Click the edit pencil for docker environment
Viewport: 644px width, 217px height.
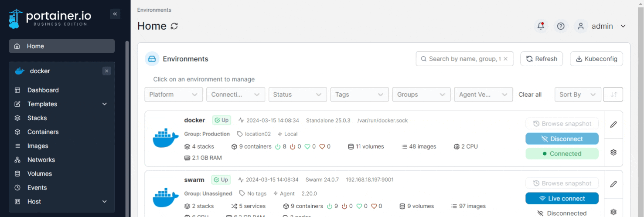tap(613, 125)
